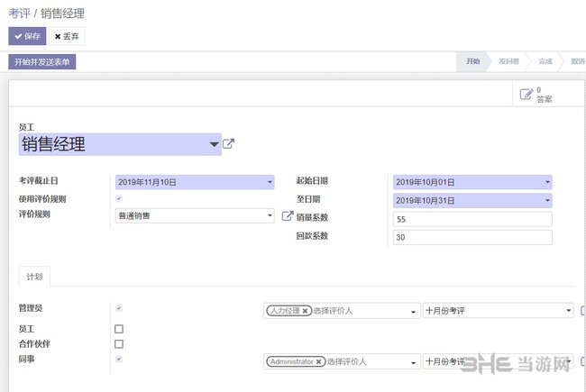Expand 同事 row 十月份考评 dropdown

(x=568, y=361)
